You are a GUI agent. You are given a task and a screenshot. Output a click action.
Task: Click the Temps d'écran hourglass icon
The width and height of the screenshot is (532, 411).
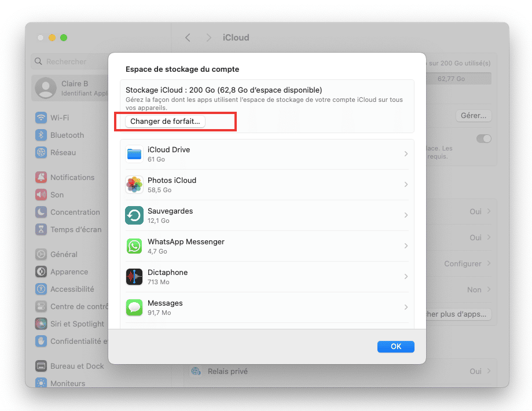(41, 229)
